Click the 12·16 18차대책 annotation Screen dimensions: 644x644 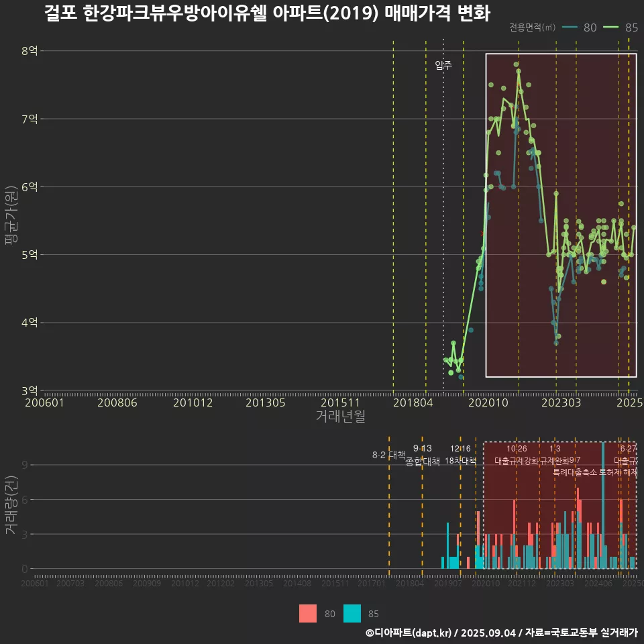(x=460, y=455)
